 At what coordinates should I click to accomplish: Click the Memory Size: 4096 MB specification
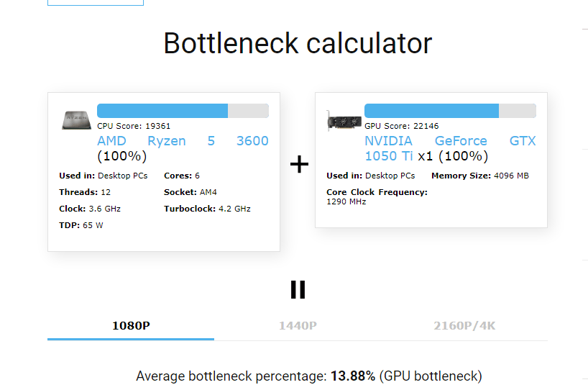[x=480, y=176]
